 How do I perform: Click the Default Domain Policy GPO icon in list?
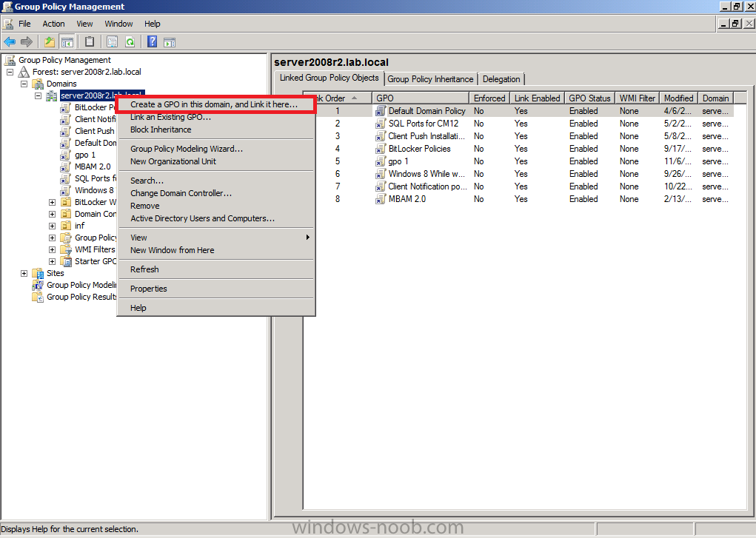coord(381,111)
